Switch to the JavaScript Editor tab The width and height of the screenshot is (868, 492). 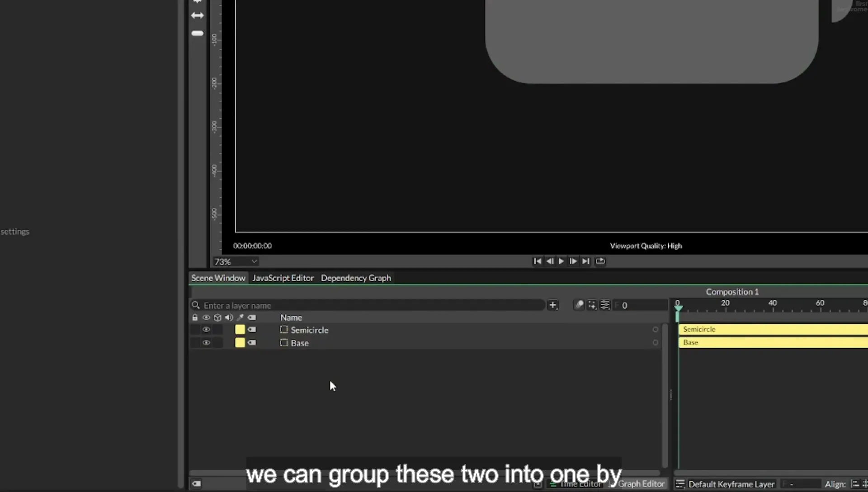point(283,278)
